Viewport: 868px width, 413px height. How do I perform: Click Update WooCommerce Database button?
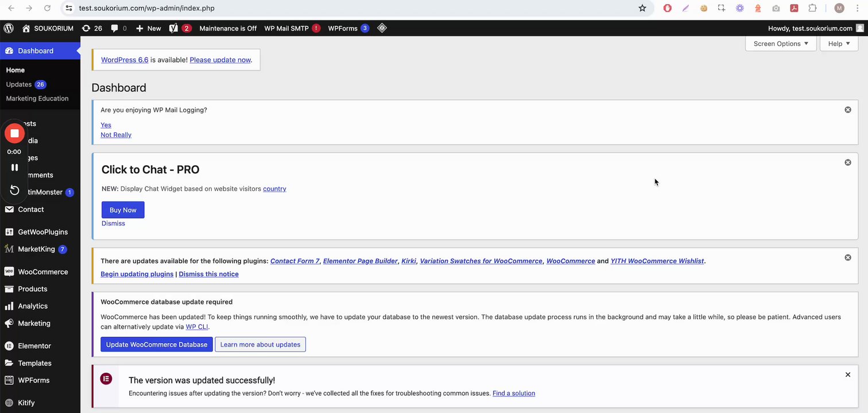(157, 344)
